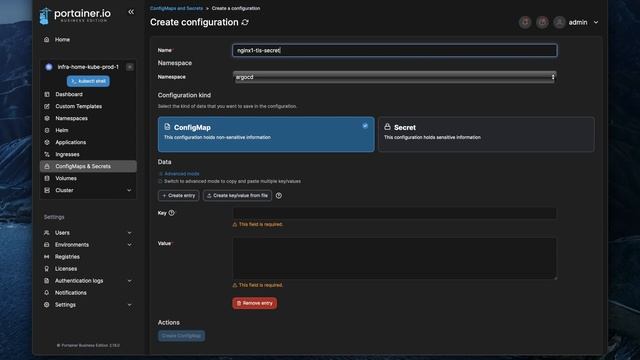Click the Create ConfigMap action button

point(182,336)
